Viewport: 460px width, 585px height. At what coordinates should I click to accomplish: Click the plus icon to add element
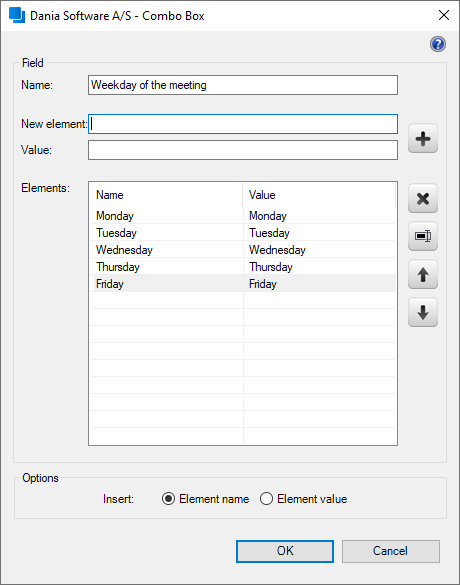[x=423, y=138]
